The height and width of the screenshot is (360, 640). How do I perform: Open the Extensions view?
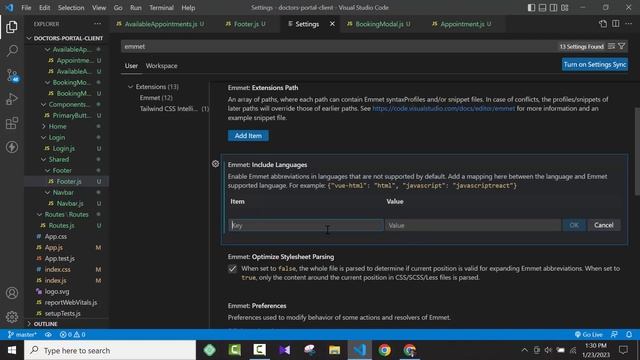click(x=12, y=123)
